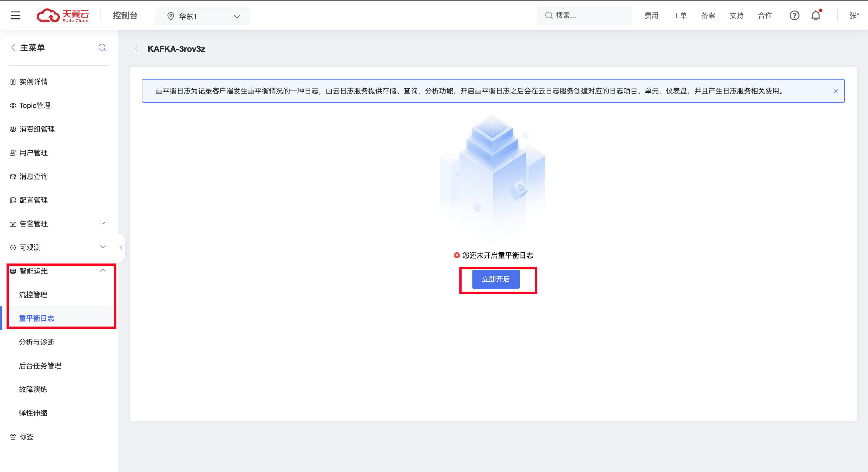Collapse the sidebar with the handle arrow

121,247
